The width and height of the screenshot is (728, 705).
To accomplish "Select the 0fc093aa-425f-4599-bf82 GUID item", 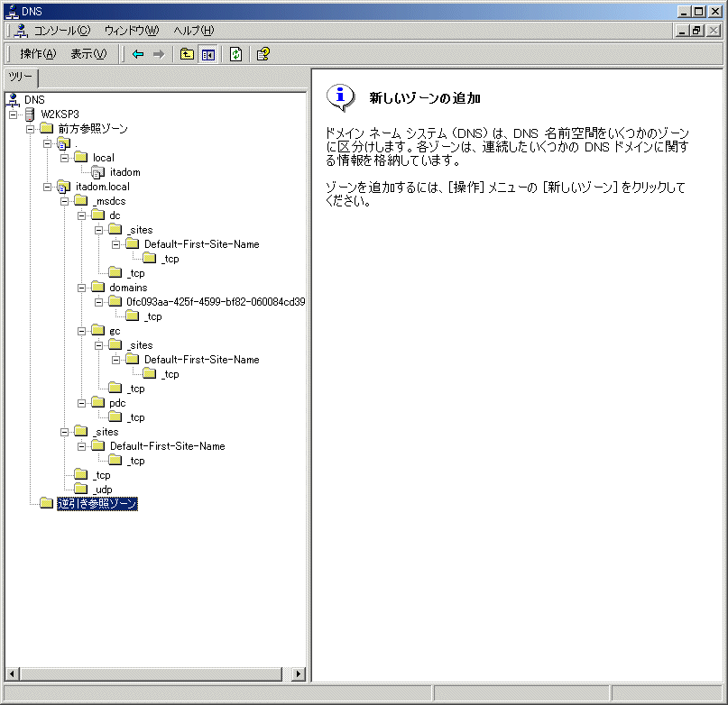I will 216,302.
